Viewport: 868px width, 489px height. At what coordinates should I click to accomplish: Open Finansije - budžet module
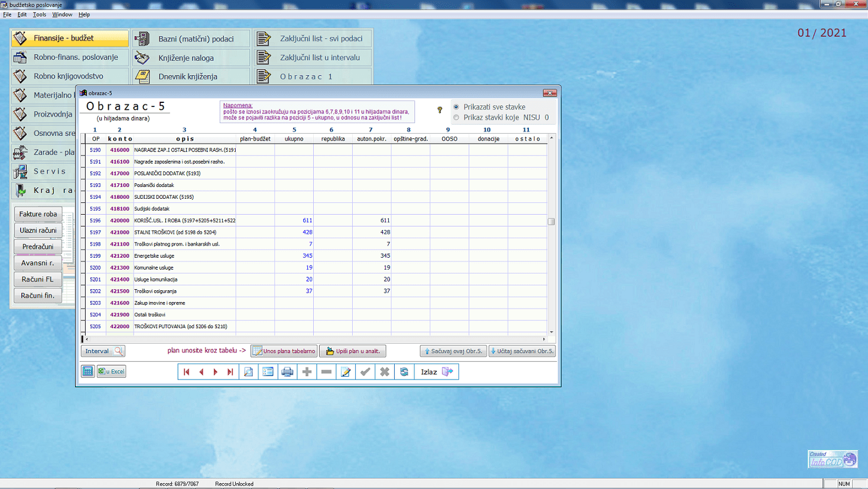[70, 38]
